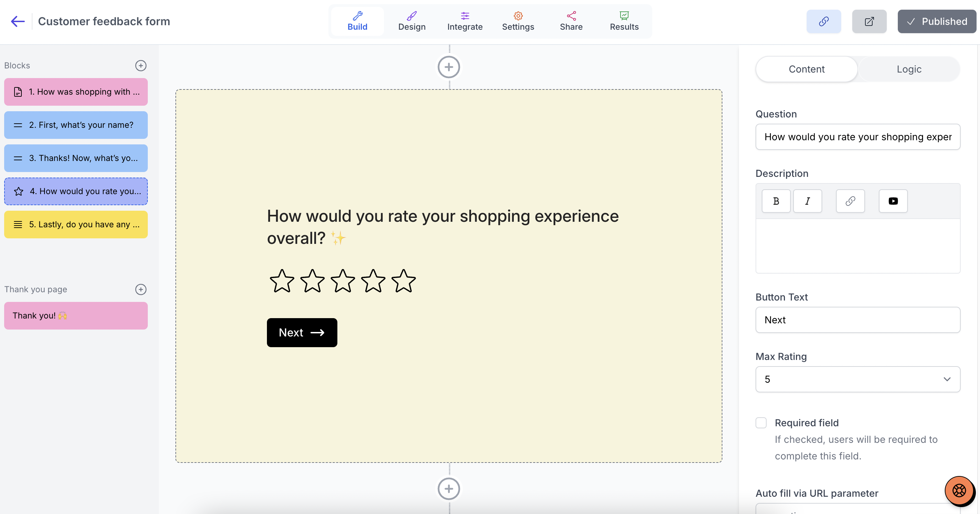Click the Next button in form preview
980x514 pixels.
(x=302, y=333)
